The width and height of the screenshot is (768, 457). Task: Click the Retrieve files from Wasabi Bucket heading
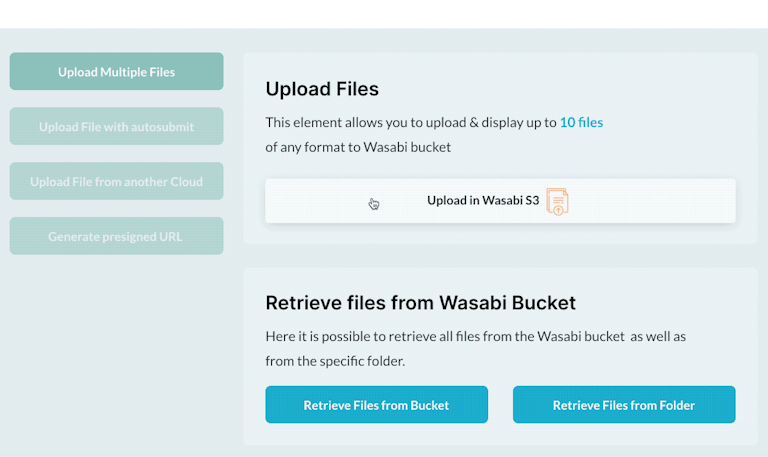point(420,303)
